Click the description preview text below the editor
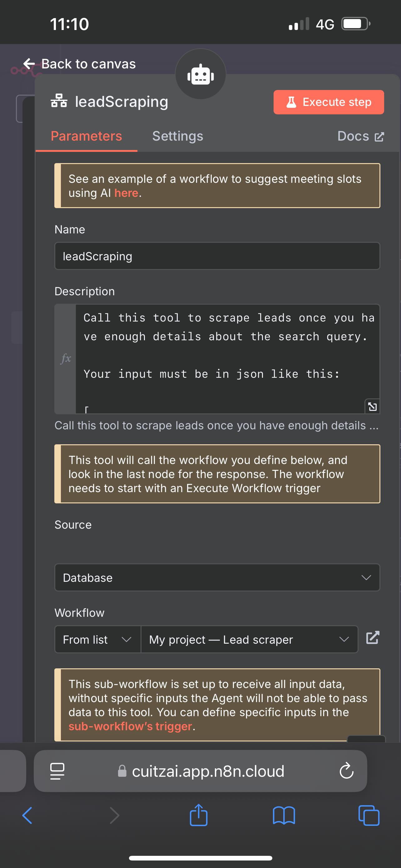401x868 pixels. click(216, 425)
